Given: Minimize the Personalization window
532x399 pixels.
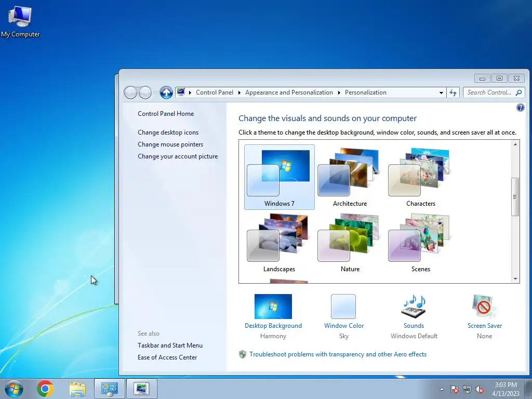Looking at the screenshot, I should 482,78.
